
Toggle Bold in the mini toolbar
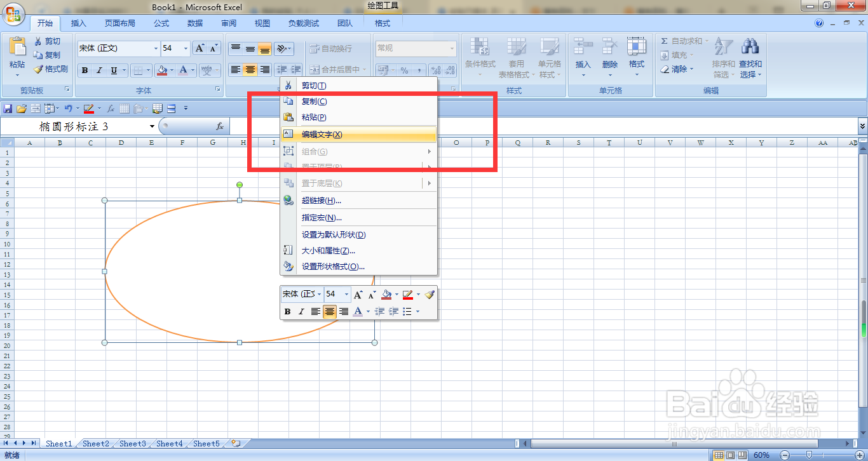287,311
